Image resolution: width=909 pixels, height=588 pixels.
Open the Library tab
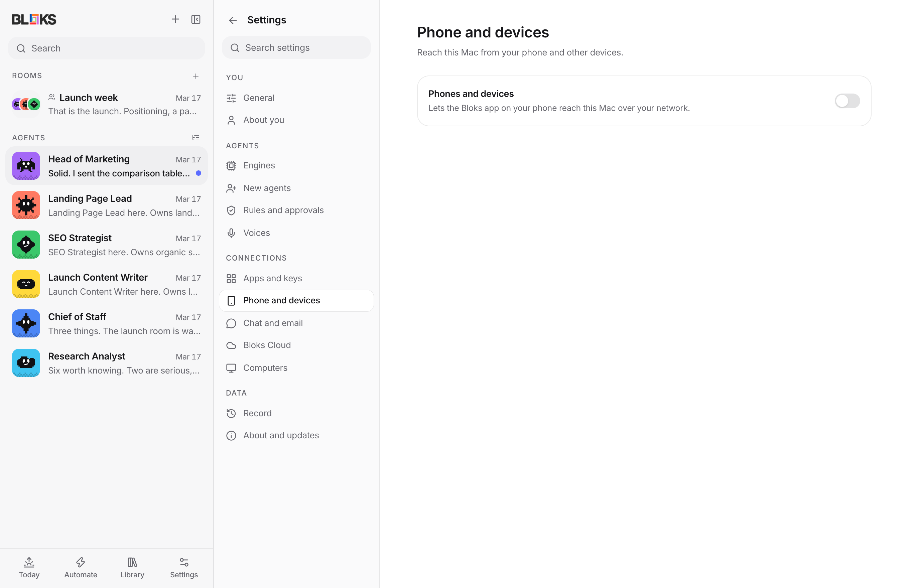(x=132, y=568)
